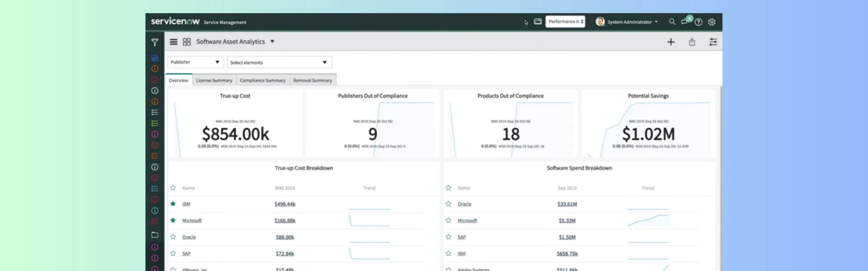
Task: Click the $33.61M value
Action: tap(567, 204)
